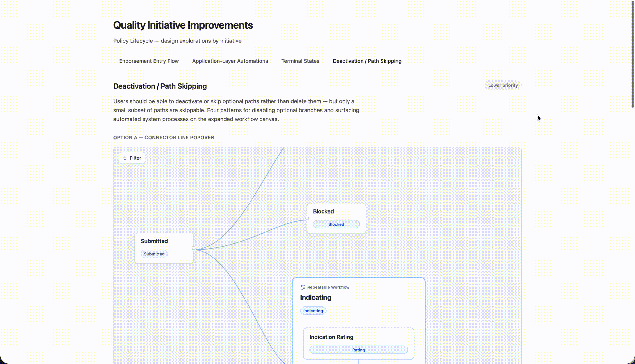The width and height of the screenshot is (635, 364).
Task: Click the Policy Lifecycle subtitle text
Action: 177,41
